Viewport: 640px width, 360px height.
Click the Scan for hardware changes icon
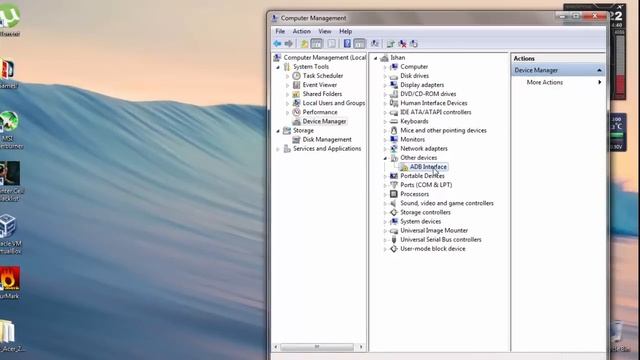tap(375, 44)
